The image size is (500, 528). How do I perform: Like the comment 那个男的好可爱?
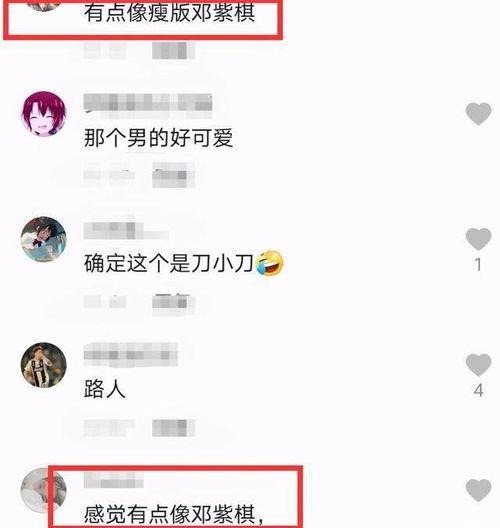tap(478, 114)
